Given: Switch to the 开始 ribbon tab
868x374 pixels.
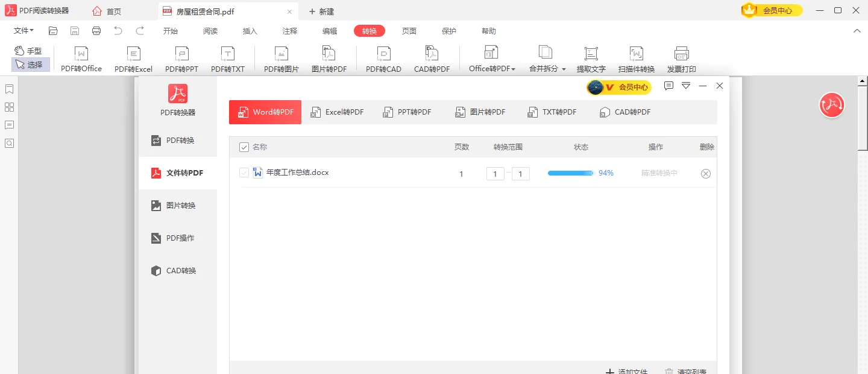Looking at the screenshot, I should 171,31.
